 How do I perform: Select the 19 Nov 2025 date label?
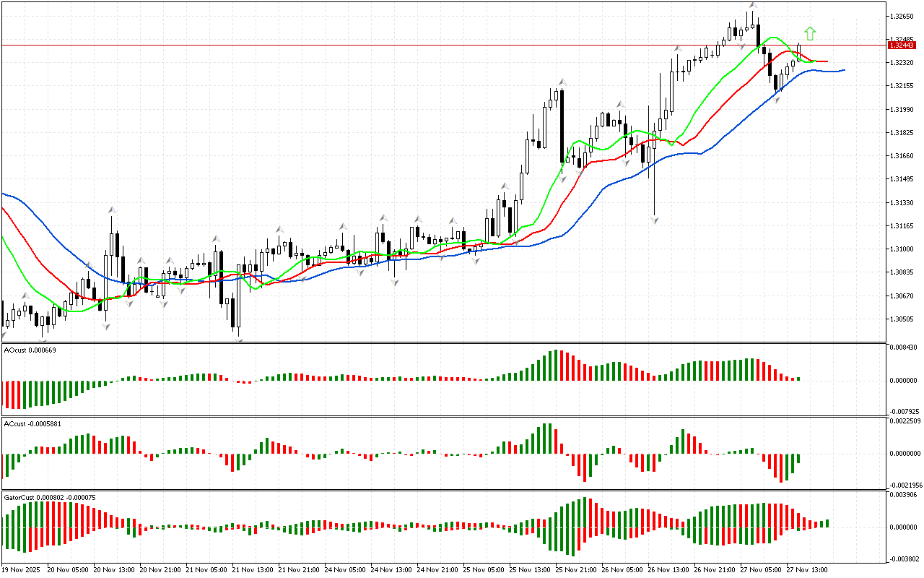[x=22, y=569]
